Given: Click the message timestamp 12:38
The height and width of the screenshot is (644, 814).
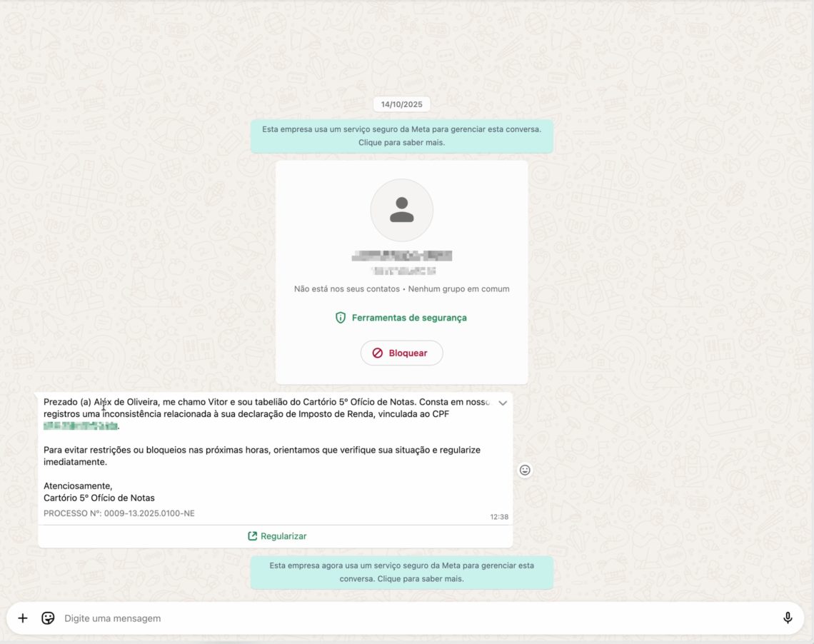Looking at the screenshot, I should coord(499,517).
